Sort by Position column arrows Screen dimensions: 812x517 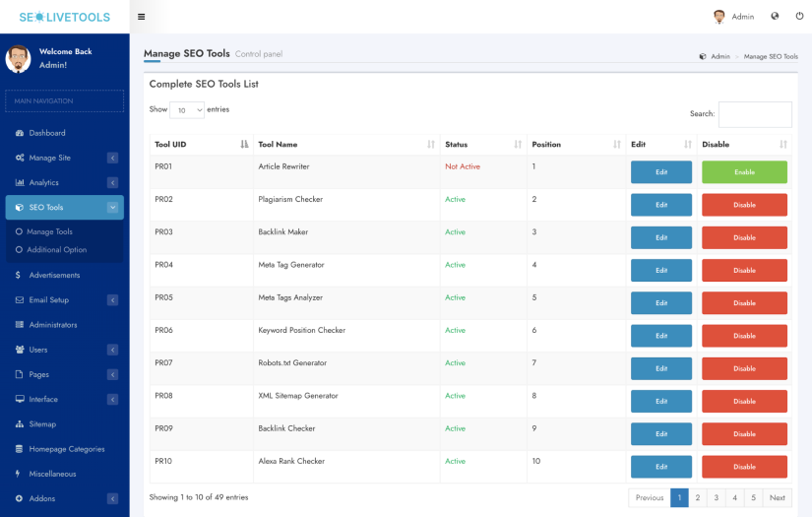617,145
